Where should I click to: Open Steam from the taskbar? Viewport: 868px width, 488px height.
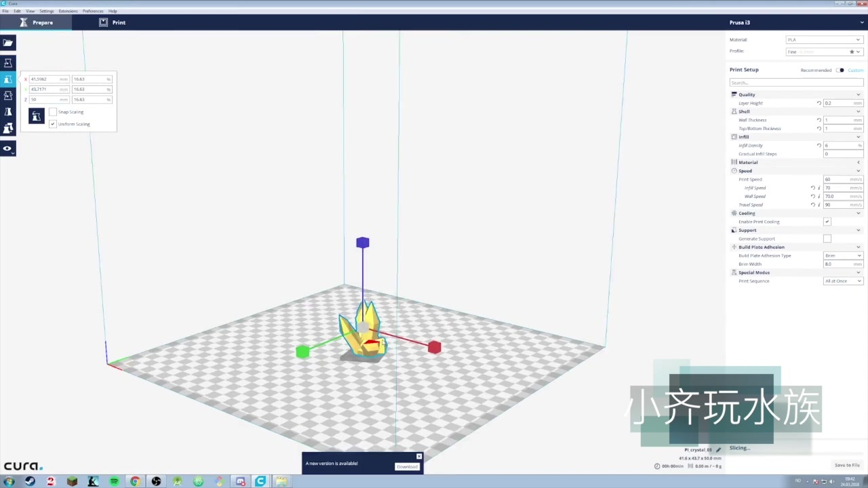pos(30,481)
